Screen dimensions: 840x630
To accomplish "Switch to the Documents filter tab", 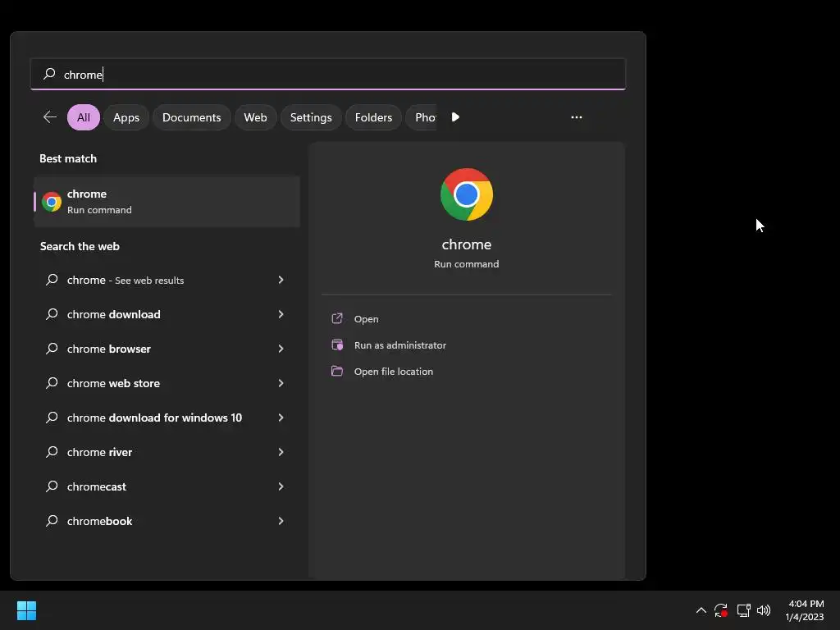I will click(x=191, y=117).
